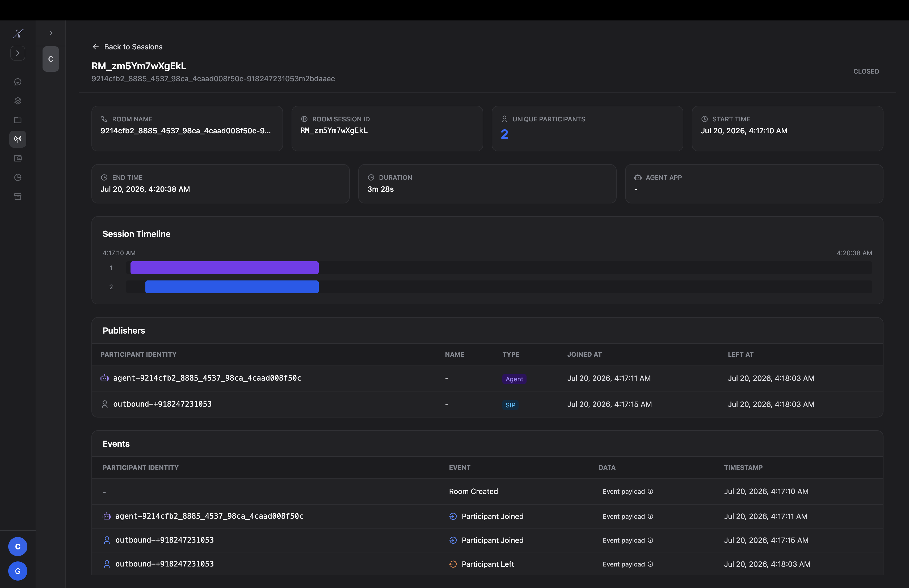Open the stacked layers sidebar icon

[x=18, y=101]
